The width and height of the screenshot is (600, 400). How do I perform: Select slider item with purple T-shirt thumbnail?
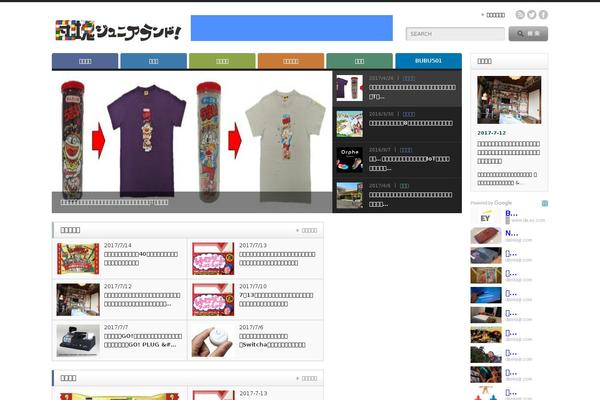[349, 88]
